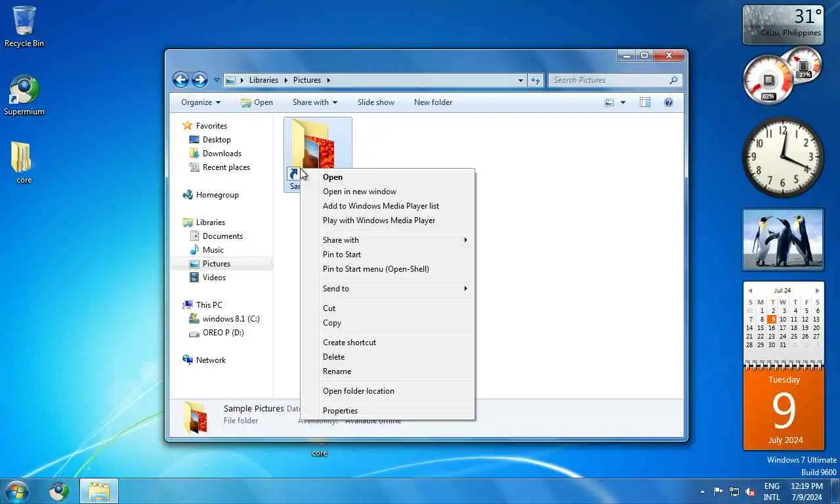Open Explorer Help question mark
Screen dimensions: 840x504
point(669,102)
